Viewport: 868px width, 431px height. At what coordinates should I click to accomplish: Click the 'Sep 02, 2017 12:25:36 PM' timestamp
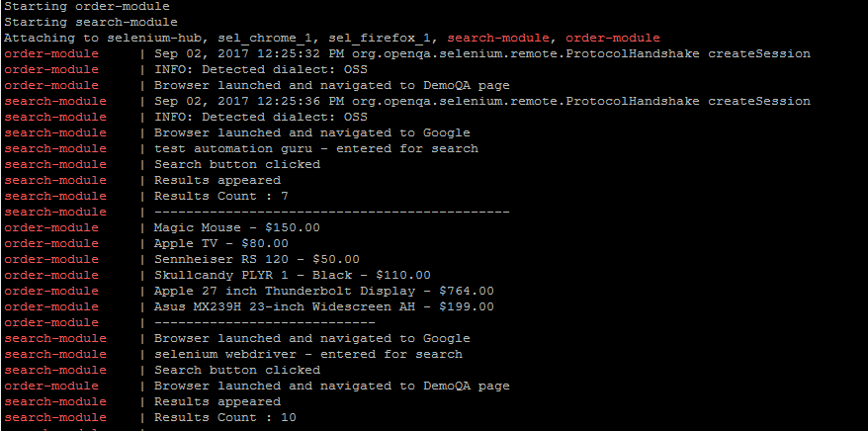[249, 101]
